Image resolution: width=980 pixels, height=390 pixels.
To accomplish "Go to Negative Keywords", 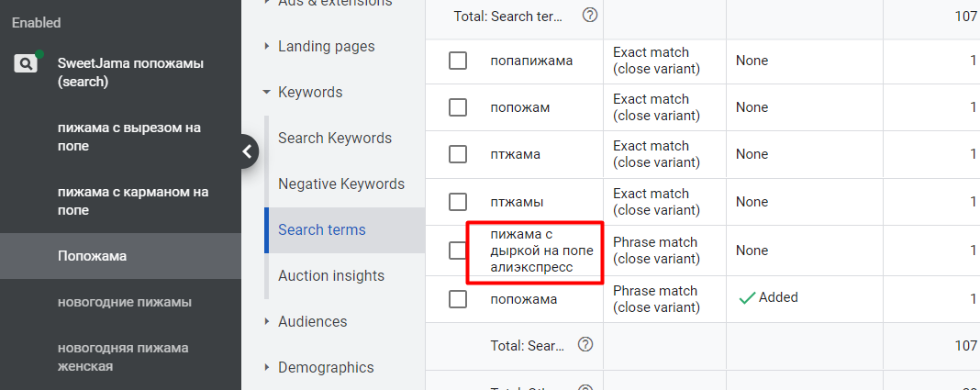I will pos(341,184).
